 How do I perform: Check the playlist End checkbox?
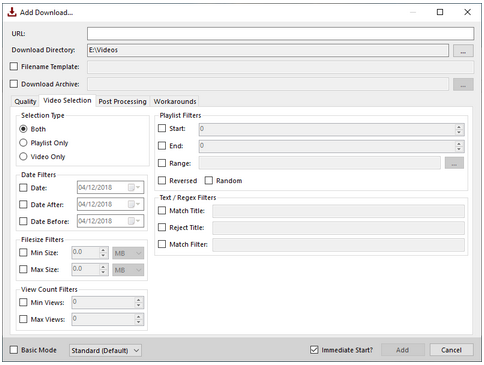pyautogui.click(x=162, y=146)
